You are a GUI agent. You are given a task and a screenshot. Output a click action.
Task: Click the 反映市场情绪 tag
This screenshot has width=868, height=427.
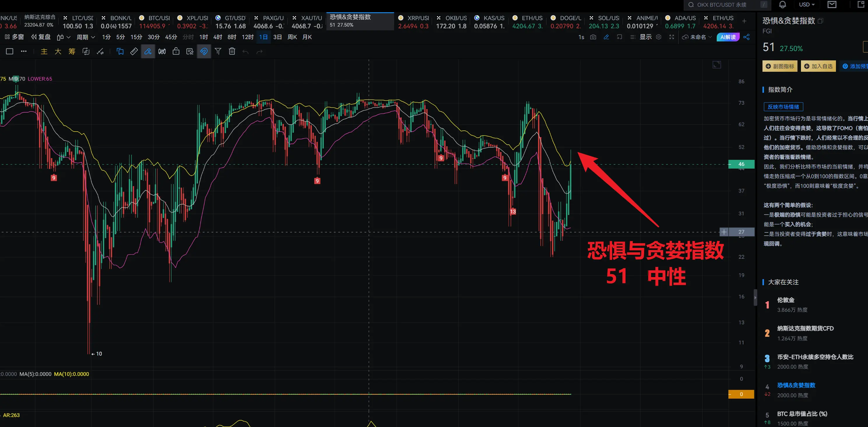(783, 107)
